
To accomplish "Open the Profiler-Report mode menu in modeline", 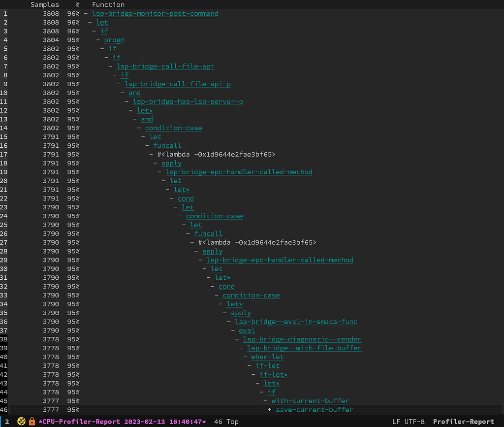I will click(x=463, y=421).
